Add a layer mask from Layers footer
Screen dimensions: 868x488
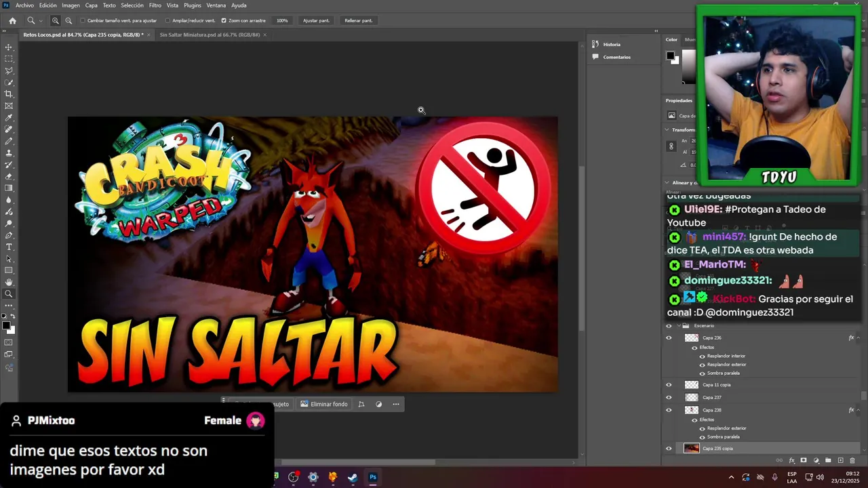(x=804, y=461)
